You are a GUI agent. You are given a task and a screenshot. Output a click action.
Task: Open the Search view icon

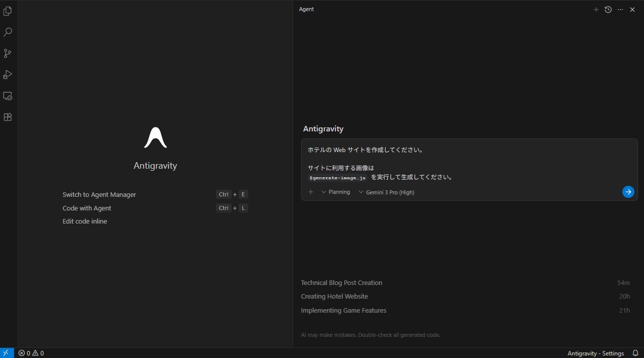pyautogui.click(x=8, y=32)
